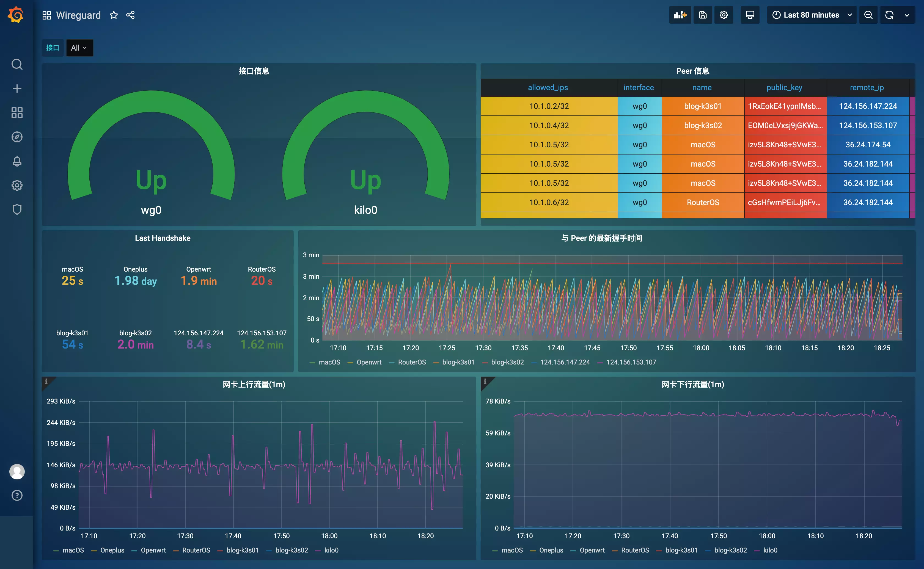The image size is (924, 569).
Task: Open 网卡下行流量(1m) panel title menu
Action: (692, 384)
